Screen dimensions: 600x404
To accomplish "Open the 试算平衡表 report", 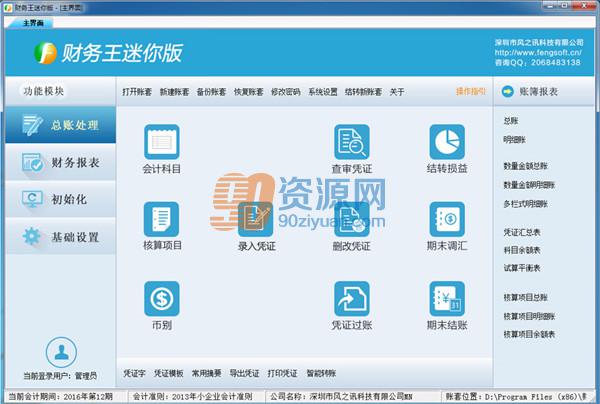I will (x=522, y=268).
